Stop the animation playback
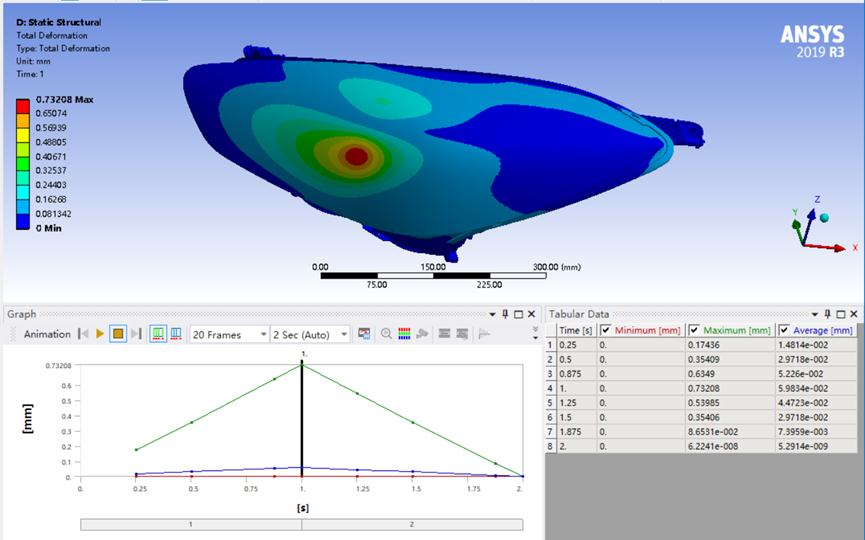865x540 pixels. click(118, 334)
